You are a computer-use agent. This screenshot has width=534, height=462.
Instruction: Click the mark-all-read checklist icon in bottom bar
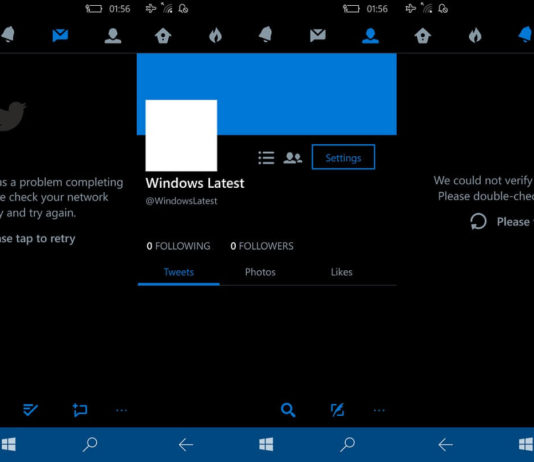pos(30,410)
